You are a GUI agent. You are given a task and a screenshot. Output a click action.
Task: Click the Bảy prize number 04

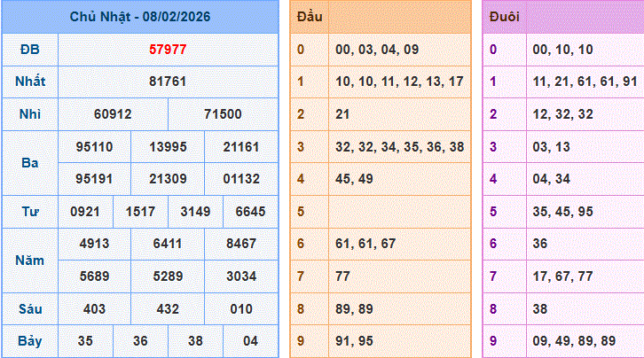pyautogui.click(x=250, y=341)
